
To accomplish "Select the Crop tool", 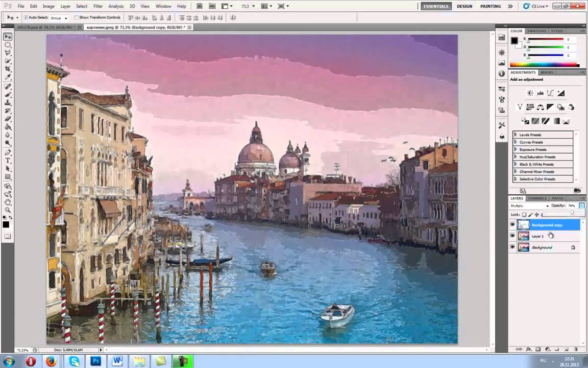I will [x=8, y=68].
